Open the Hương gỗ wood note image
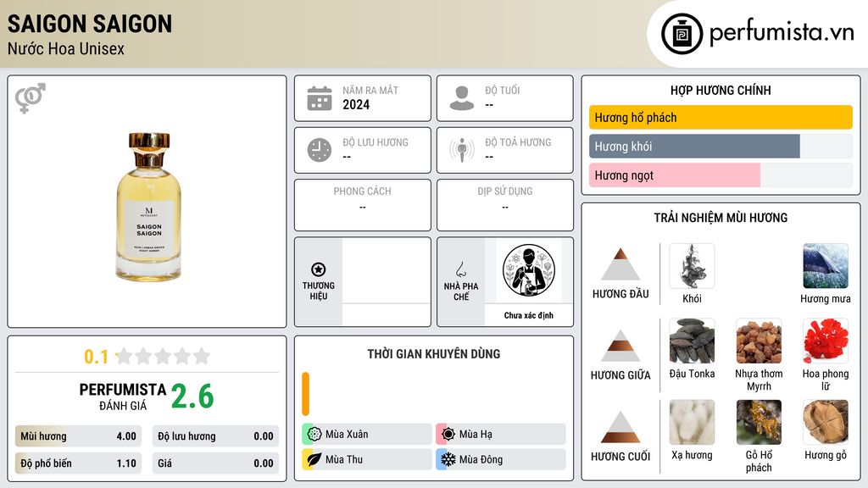868x488 pixels. pyautogui.click(x=826, y=423)
